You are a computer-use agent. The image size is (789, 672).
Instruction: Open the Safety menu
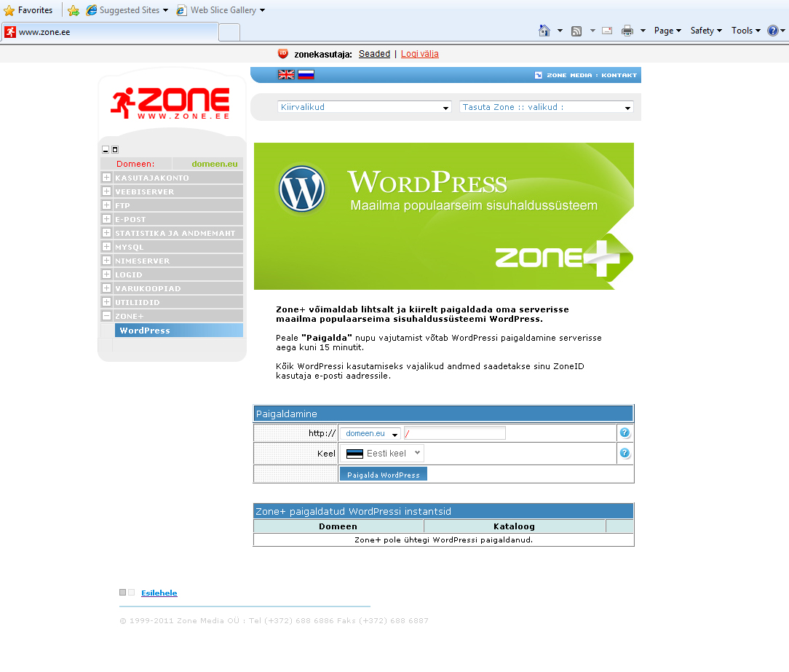[x=706, y=31]
